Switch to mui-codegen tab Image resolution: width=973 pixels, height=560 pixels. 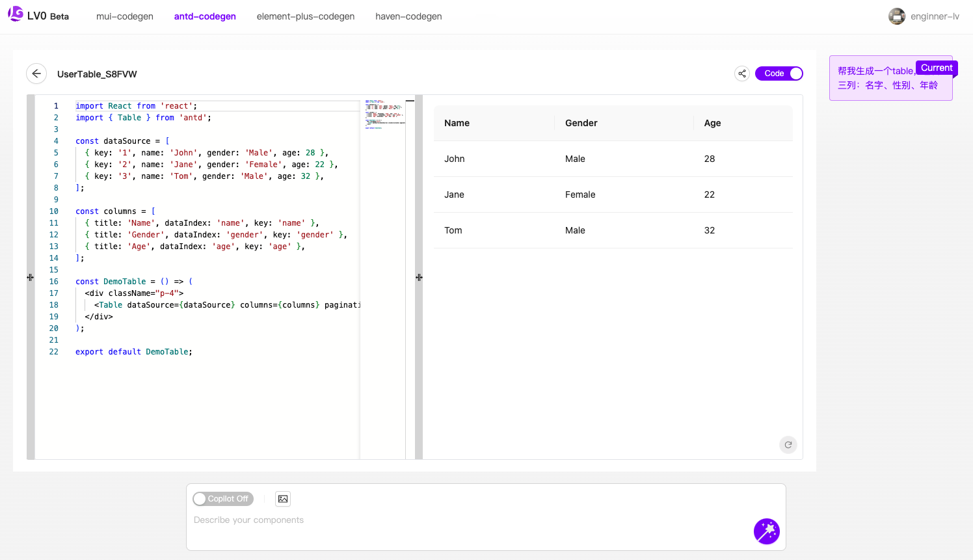point(125,16)
